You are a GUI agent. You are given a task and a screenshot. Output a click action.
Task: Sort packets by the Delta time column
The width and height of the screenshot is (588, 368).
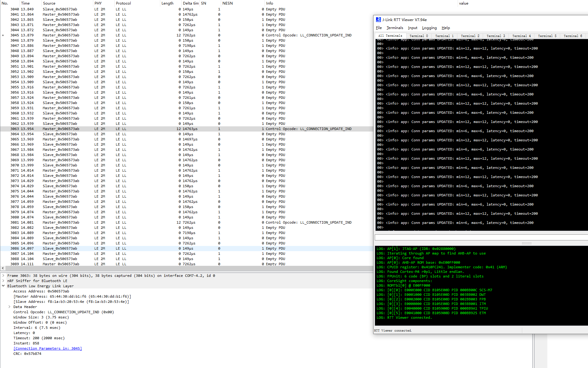[x=190, y=3]
